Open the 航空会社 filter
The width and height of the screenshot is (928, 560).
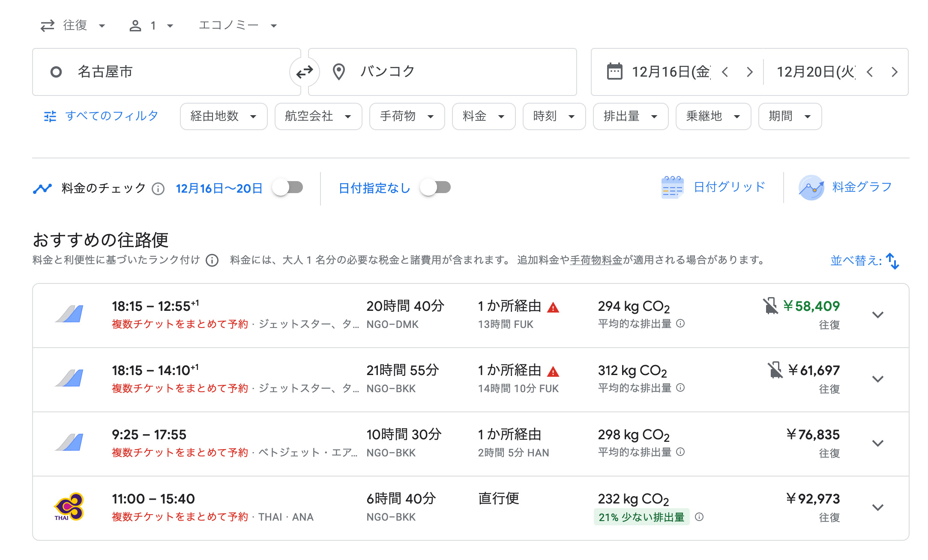(x=318, y=116)
